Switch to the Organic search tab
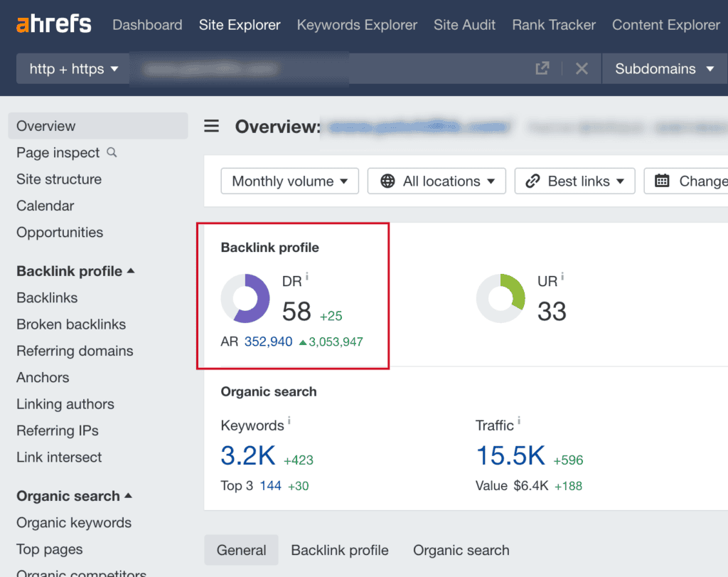 point(461,550)
